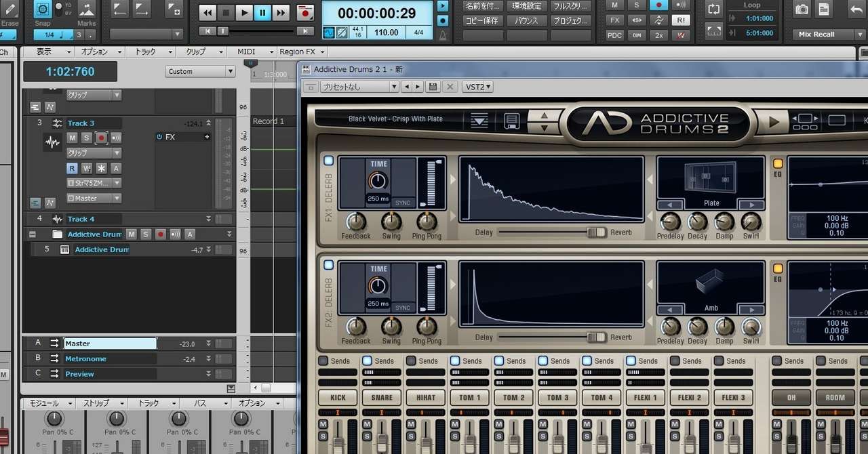Click the 環境設定 button
Screen dimensions: 868x454
tap(526, 5)
